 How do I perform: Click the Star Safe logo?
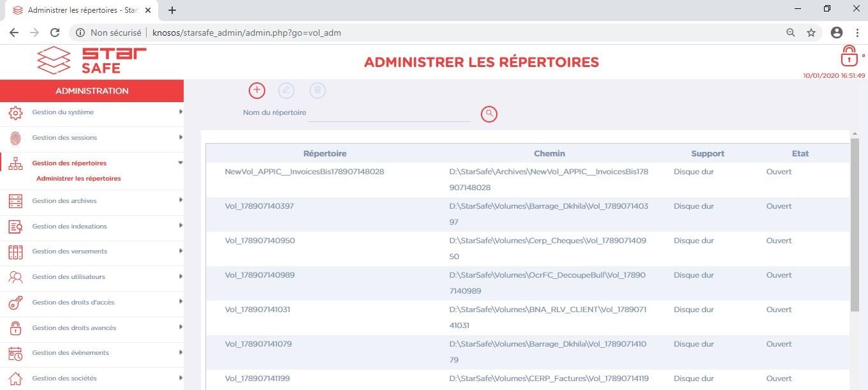point(92,61)
